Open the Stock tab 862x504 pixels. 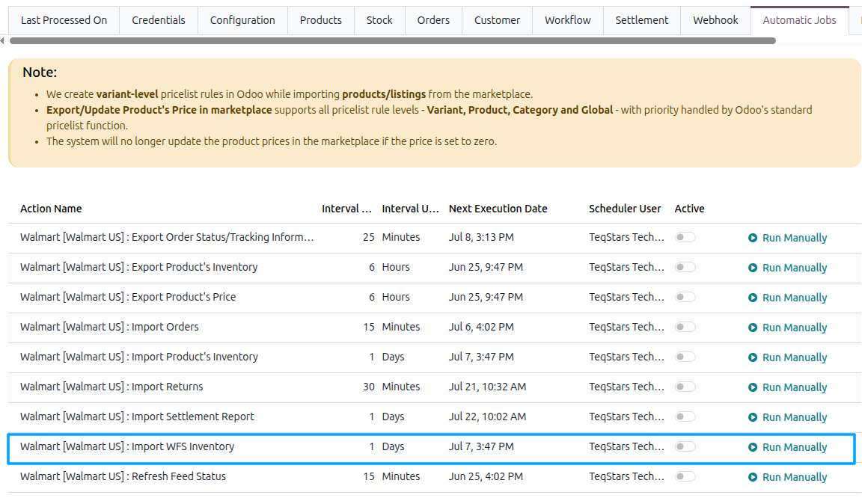379,20
